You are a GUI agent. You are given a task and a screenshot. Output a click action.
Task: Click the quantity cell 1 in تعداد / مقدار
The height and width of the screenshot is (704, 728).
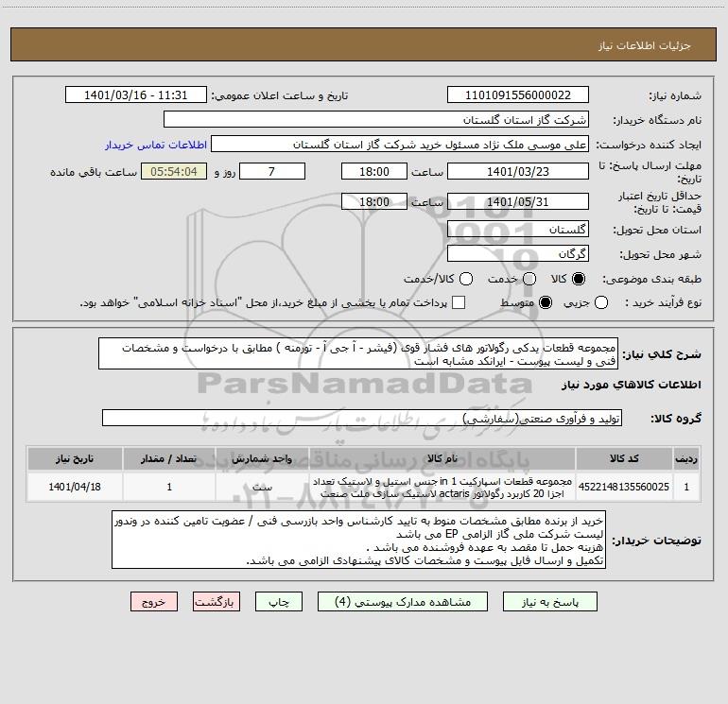169,487
